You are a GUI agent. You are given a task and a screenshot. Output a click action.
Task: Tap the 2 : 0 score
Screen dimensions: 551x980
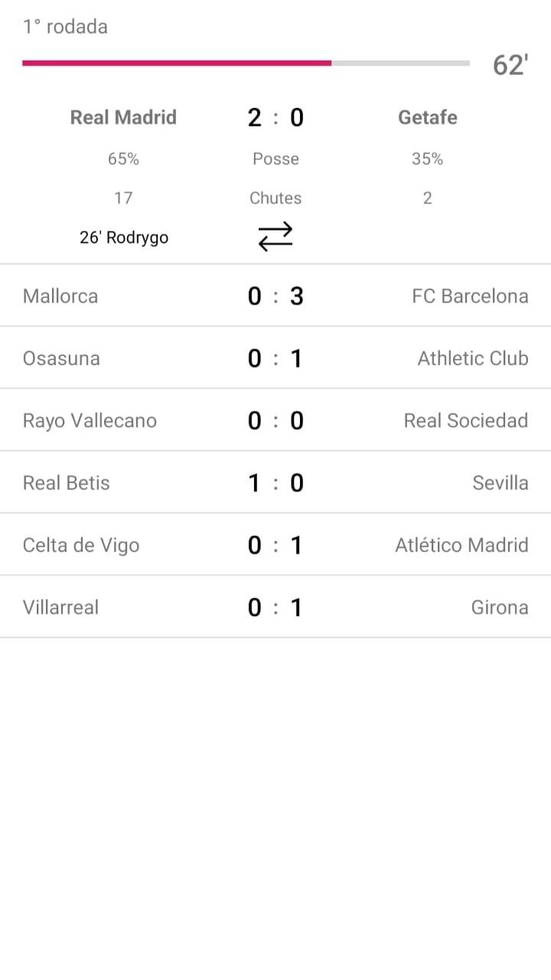click(x=275, y=117)
